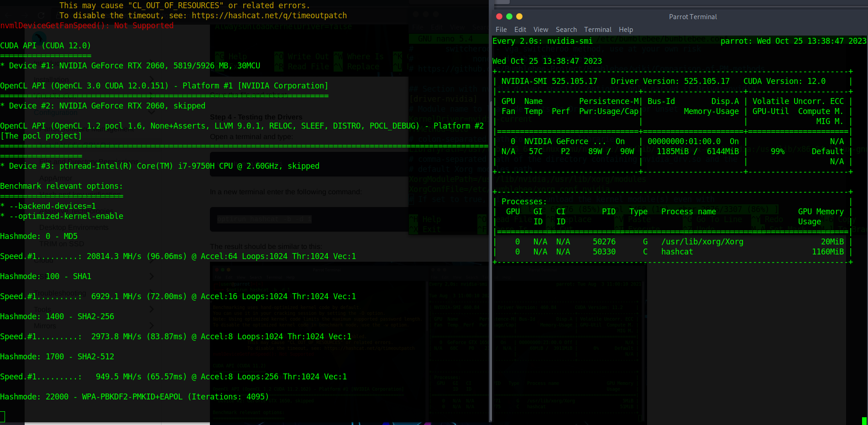
Task: Click the 'Every 2.0s: nvidia-smi' header
Action: 543,41
